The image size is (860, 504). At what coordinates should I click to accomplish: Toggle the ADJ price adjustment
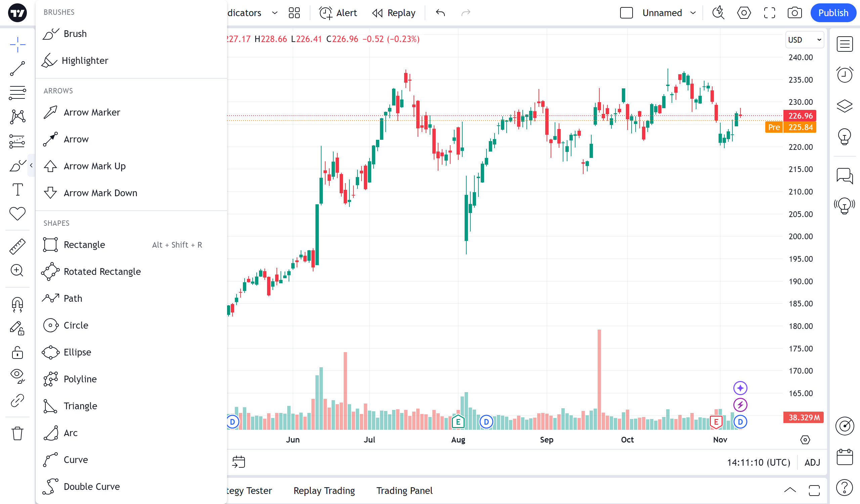812,462
